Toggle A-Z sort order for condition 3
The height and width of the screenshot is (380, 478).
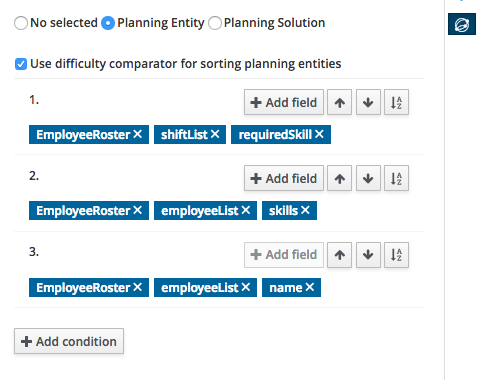(x=396, y=255)
